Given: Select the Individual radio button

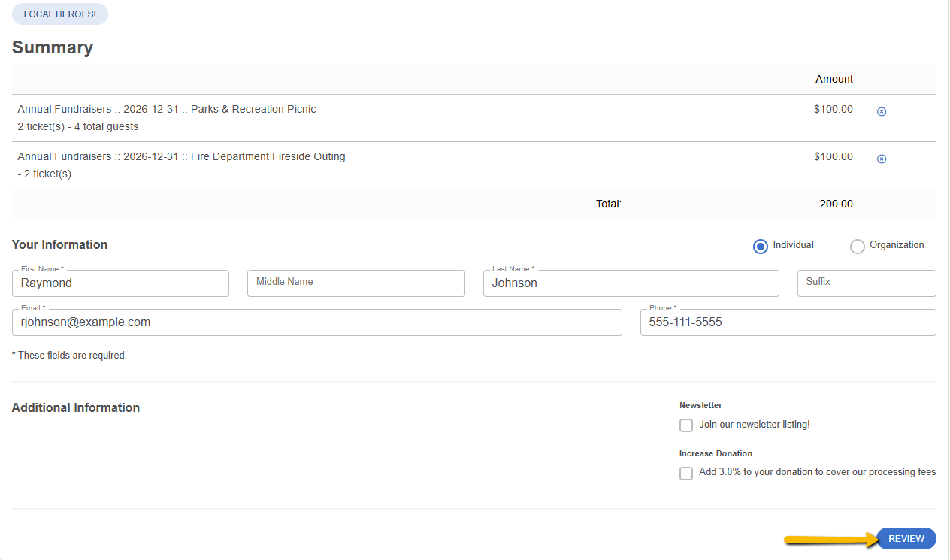Looking at the screenshot, I should 761,247.
